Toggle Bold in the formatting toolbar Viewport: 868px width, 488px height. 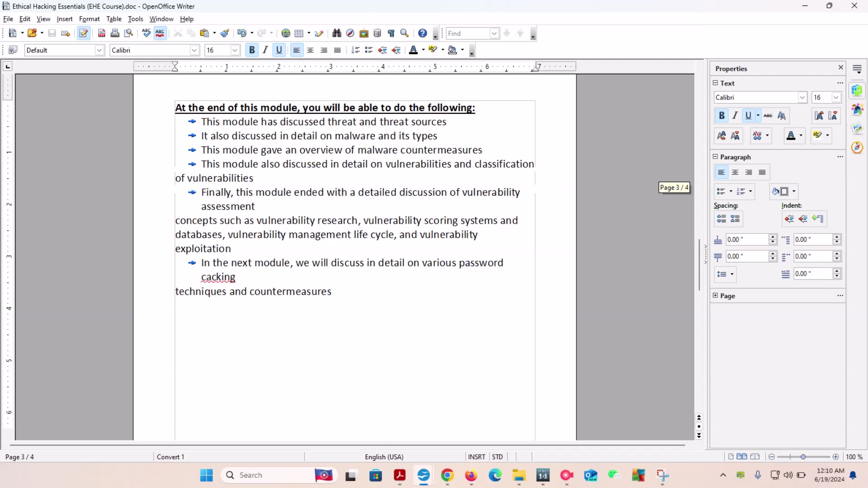pos(252,50)
